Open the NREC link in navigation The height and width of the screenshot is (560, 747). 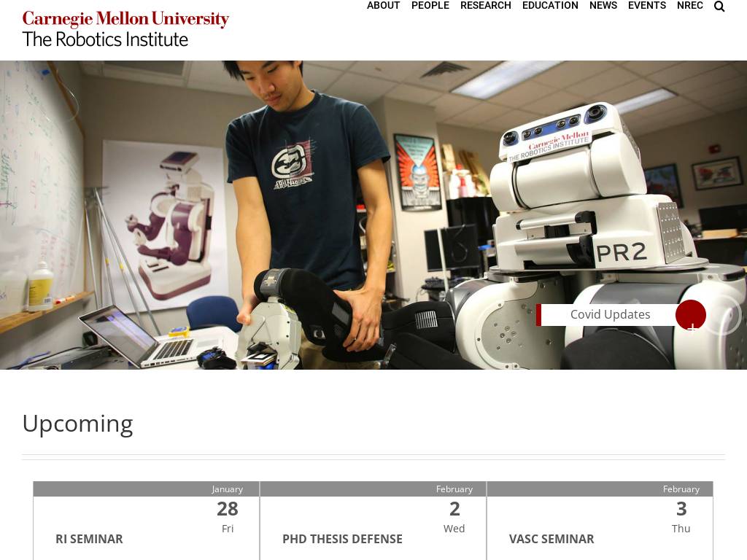coord(690,5)
